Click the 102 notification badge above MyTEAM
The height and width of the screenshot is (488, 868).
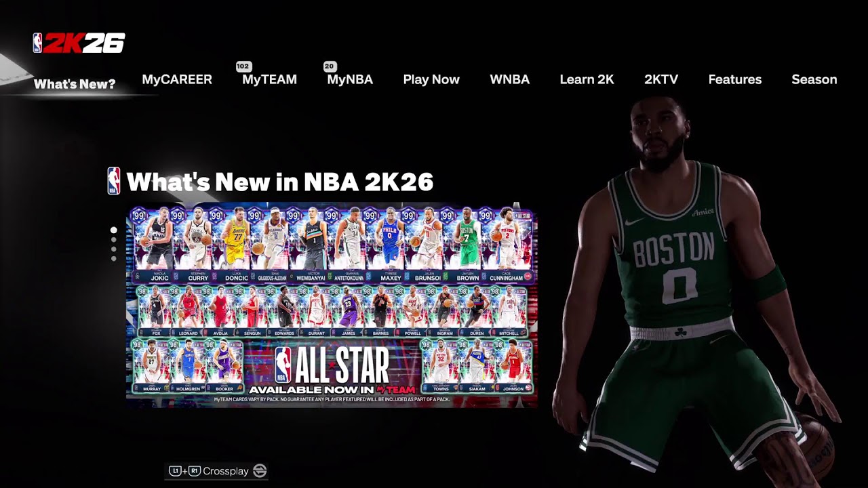pyautogui.click(x=243, y=66)
